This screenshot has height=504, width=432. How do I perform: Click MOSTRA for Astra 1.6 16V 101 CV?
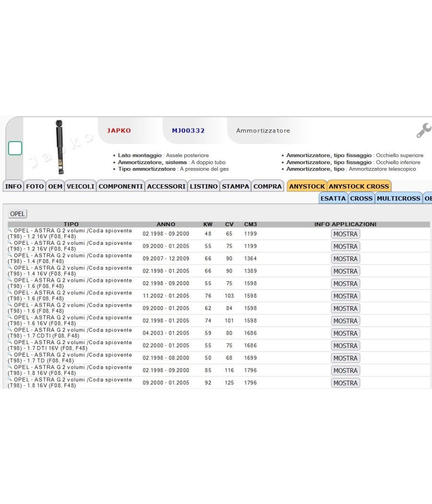pos(346,321)
